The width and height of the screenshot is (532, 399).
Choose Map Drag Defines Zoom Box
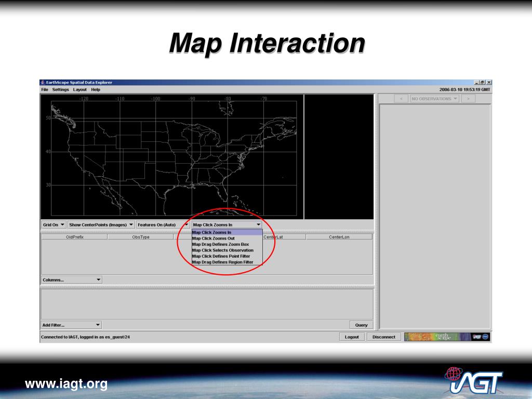point(227,244)
